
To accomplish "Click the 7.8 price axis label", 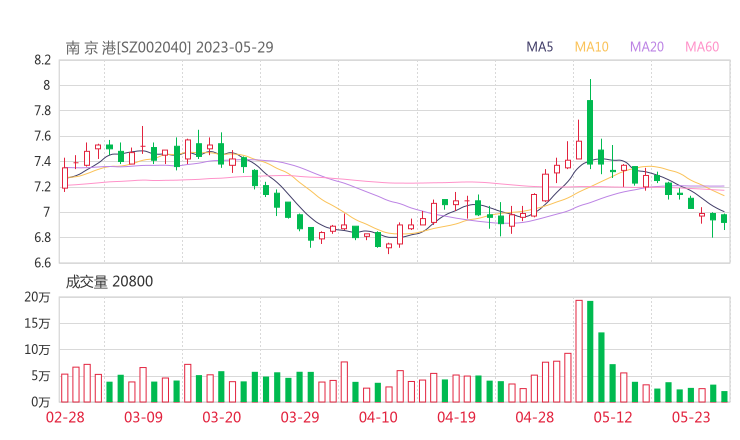I will tap(42, 111).
